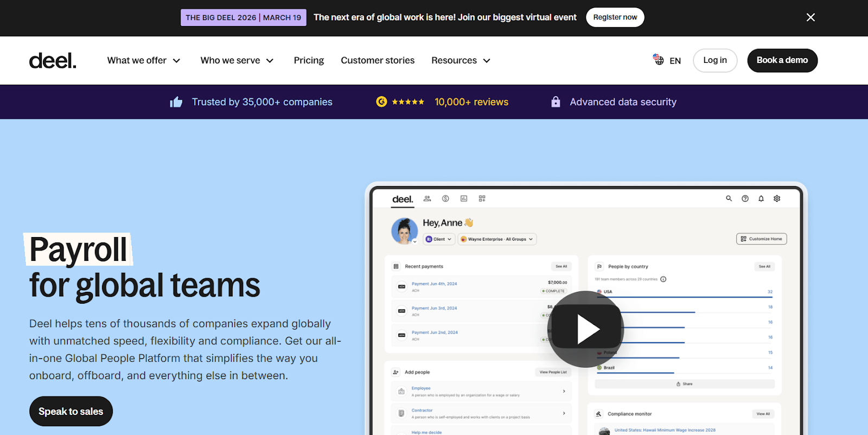Viewport: 868px width, 435px height.
Task: Click the Payroll headline word
Action: [78, 250]
